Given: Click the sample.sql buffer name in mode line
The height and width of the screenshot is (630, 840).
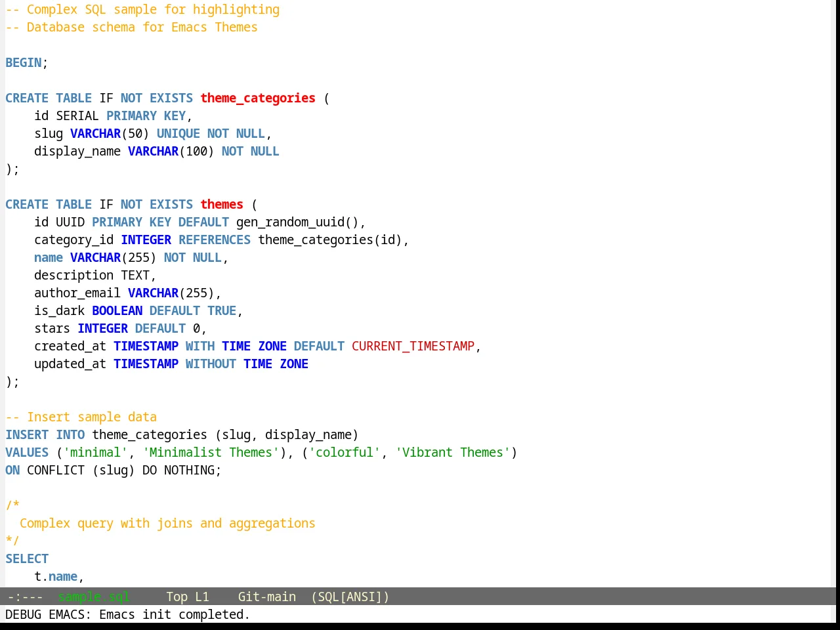Looking at the screenshot, I should pyautogui.click(x=94, y=597).
